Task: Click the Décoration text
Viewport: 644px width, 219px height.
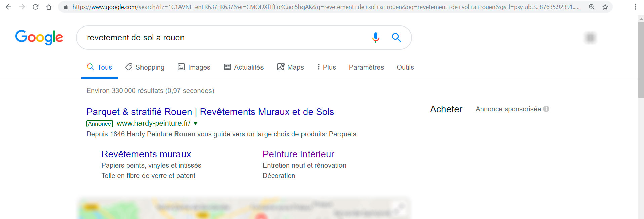Action: (279, 176)
